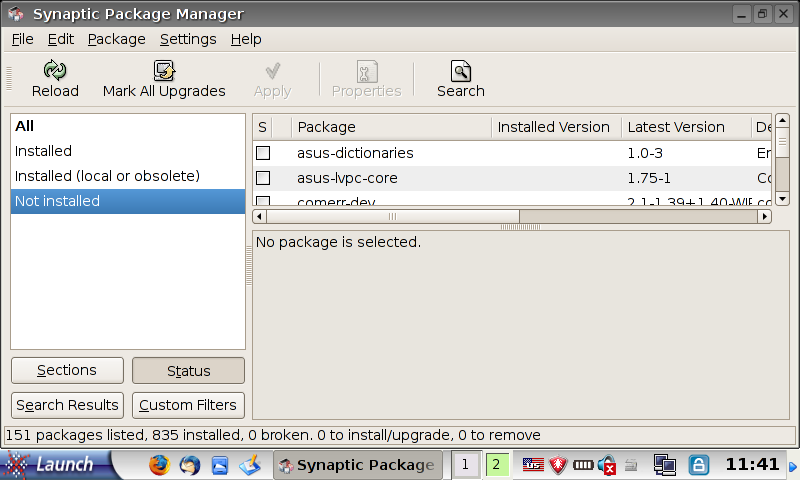Click the removable drive tray icon

coord(632,465)
